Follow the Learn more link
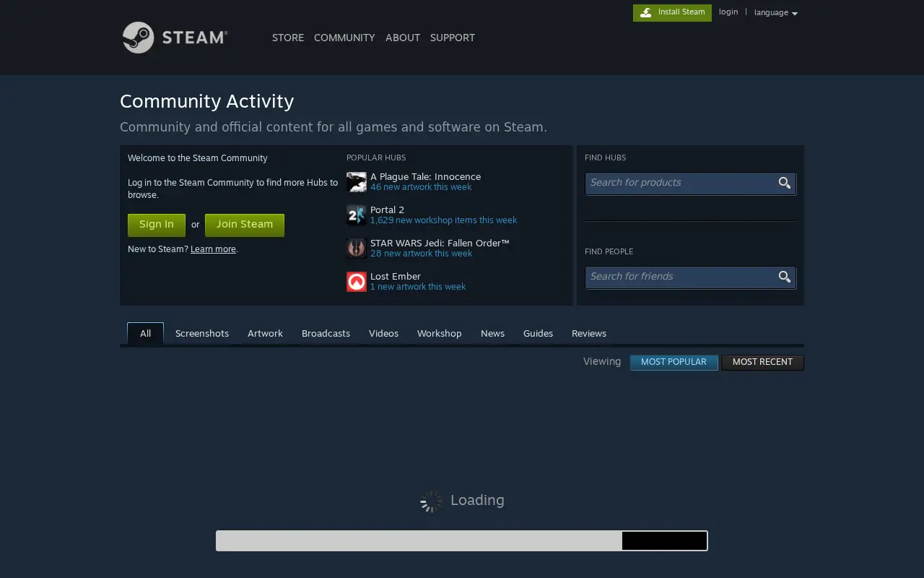Viewport: 924px width, 578px height. point(213,249)
